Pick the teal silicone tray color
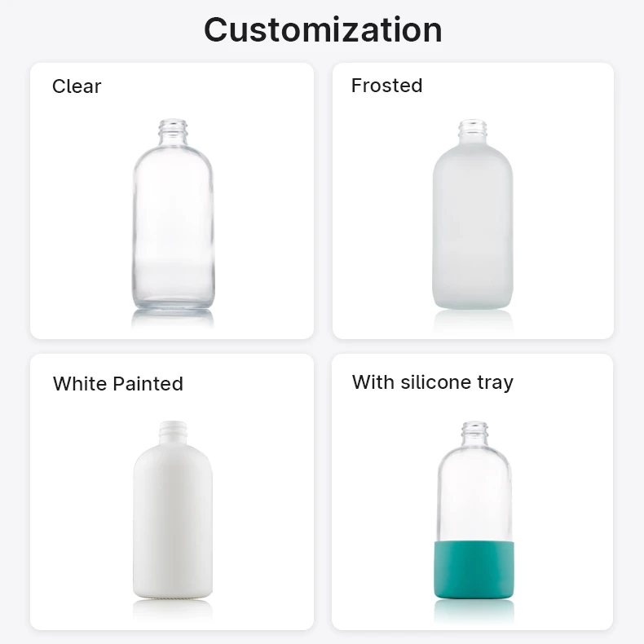This screenshot has height=644, width=644. point(473,569)
